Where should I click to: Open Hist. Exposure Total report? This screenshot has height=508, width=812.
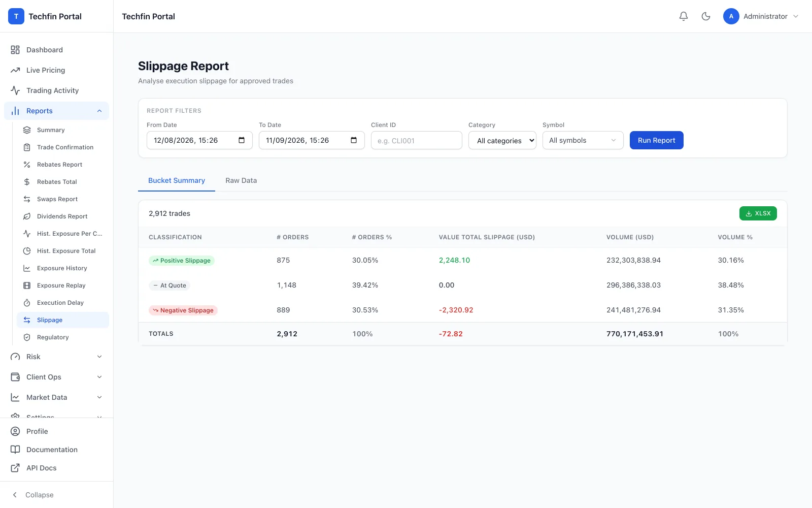[63, 251]
